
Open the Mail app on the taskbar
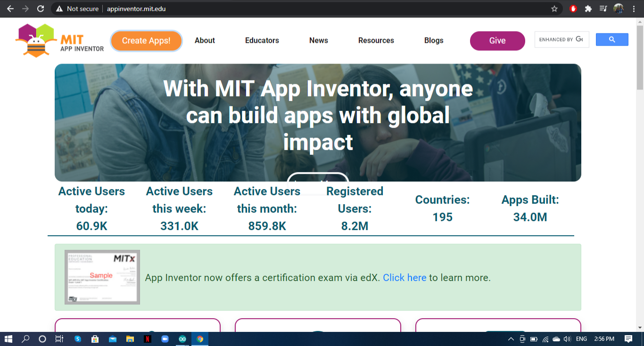pos(113,338)
